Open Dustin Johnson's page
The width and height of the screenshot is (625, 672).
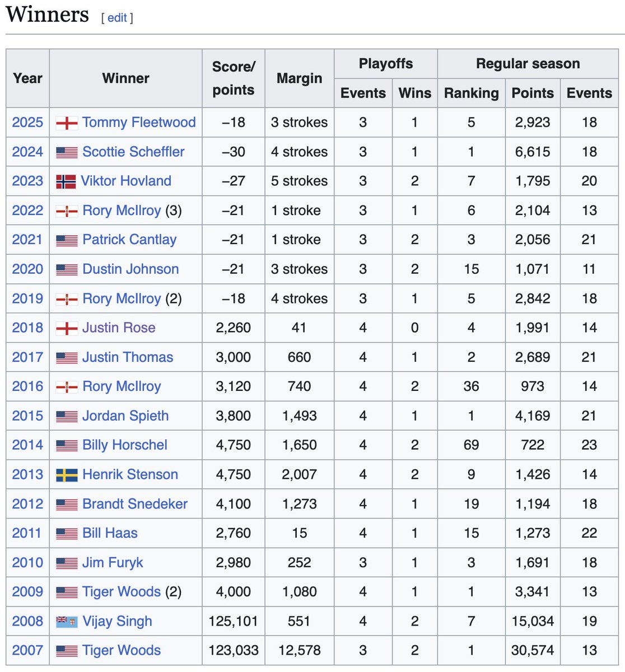click(x=130, y=269)
